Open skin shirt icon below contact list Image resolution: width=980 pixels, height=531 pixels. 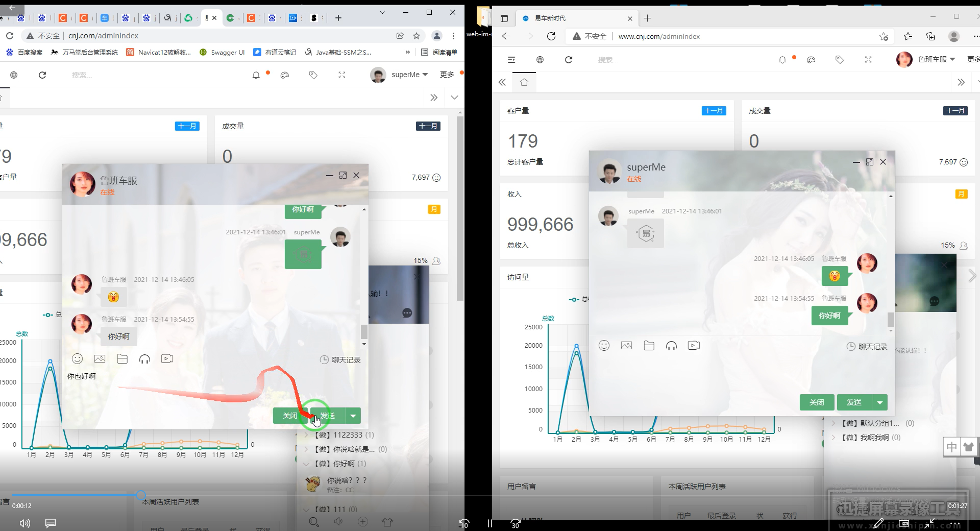click(387, 522)
